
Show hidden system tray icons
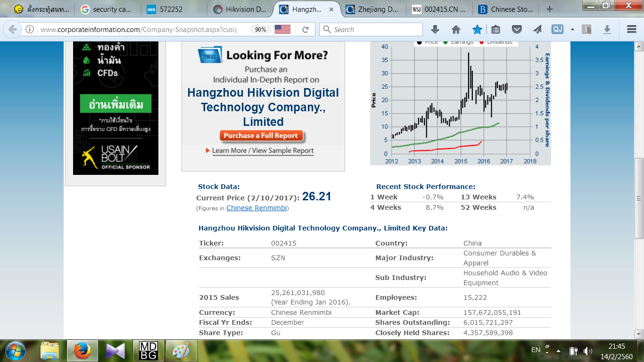tap(558, 351)
